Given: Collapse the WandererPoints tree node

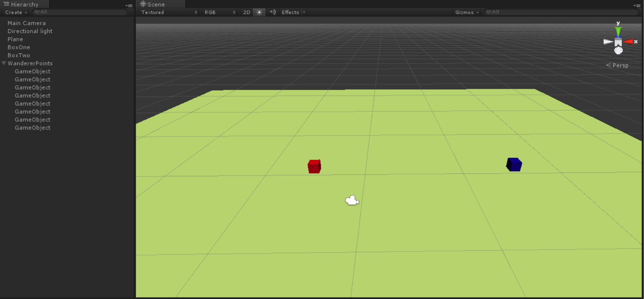Looking at the screenshot, I should tap(4, 63).
